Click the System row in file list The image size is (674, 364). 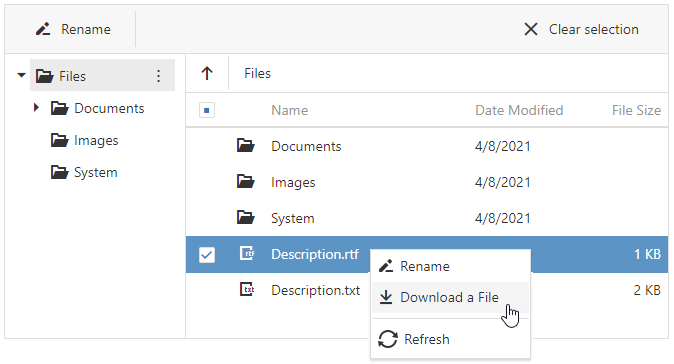point(427,218)
